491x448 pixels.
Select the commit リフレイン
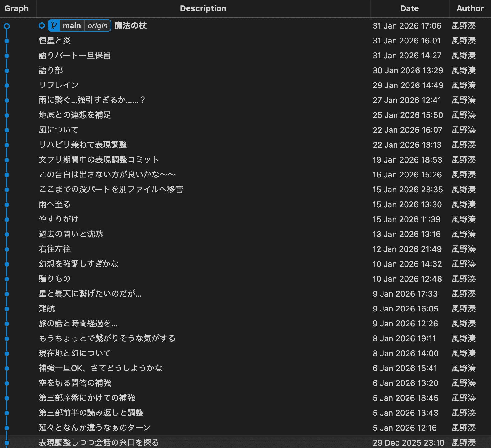pos(59,85)
